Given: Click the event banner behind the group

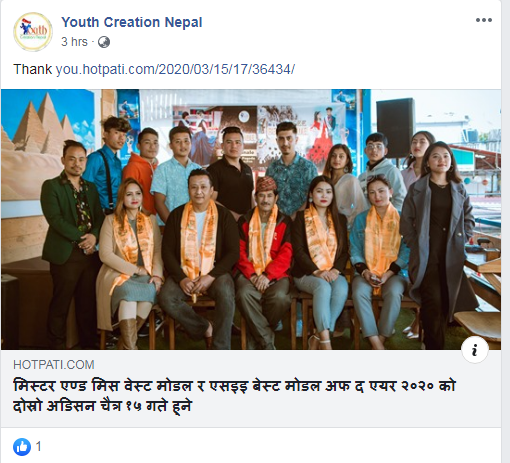Looking at the screenshot, I should point(258,135).
